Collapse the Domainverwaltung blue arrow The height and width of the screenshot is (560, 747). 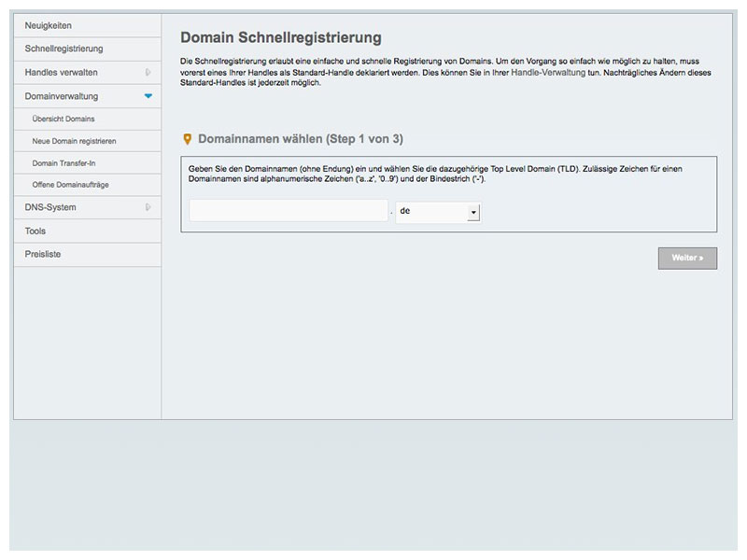148,96
